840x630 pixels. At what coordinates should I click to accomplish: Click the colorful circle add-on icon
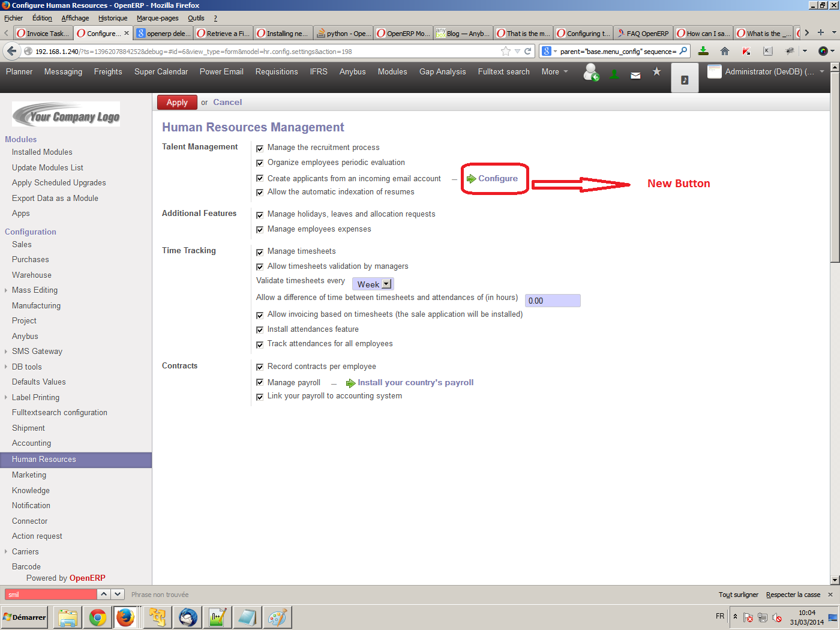pos(823,51)
